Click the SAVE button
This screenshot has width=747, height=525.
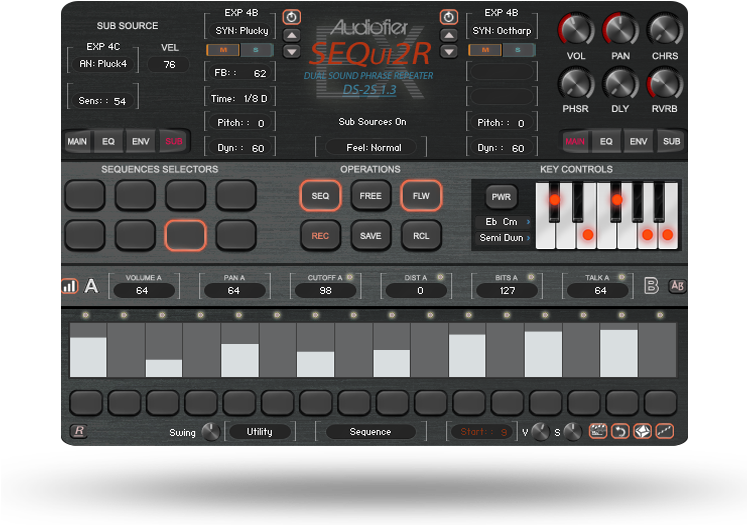click(x=371, y=236)
